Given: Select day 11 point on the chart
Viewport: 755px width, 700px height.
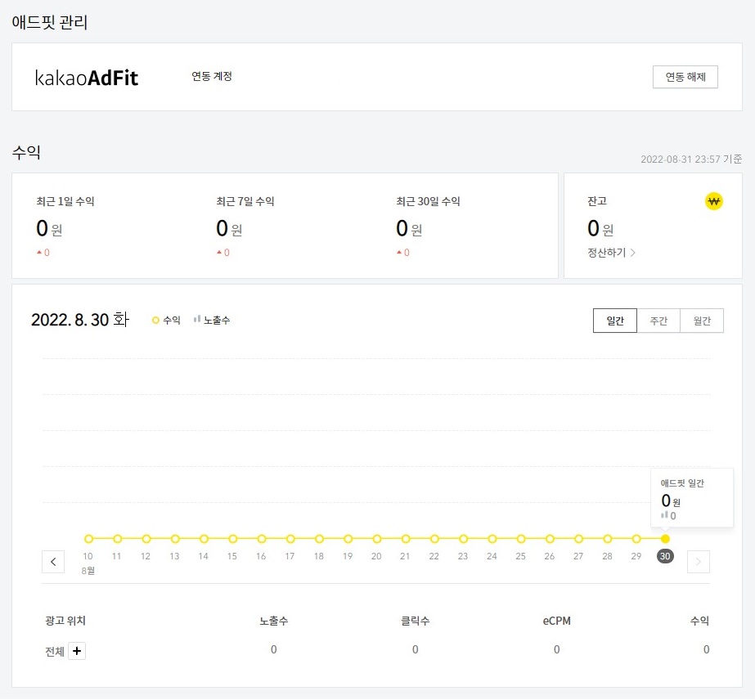Looking at the screenshot, I should tap(117, 539).
